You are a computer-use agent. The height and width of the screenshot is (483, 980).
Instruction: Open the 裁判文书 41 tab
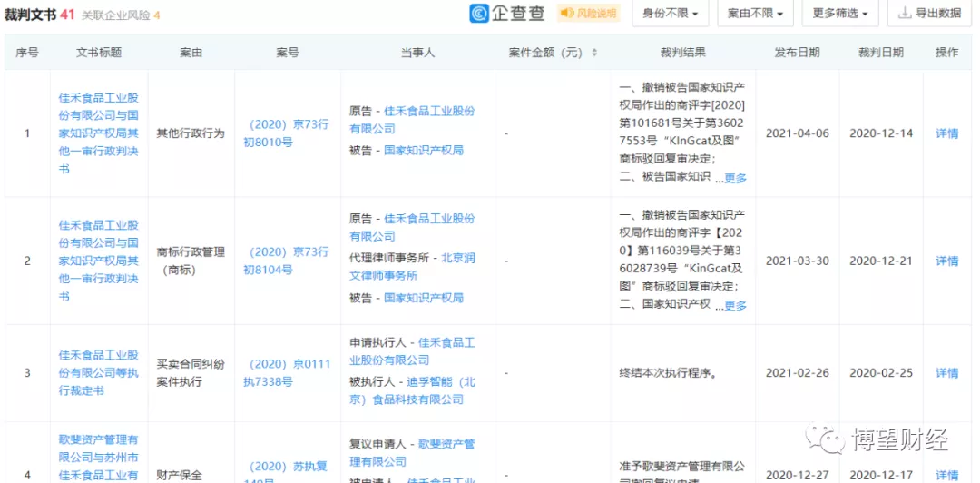point(39,15)
